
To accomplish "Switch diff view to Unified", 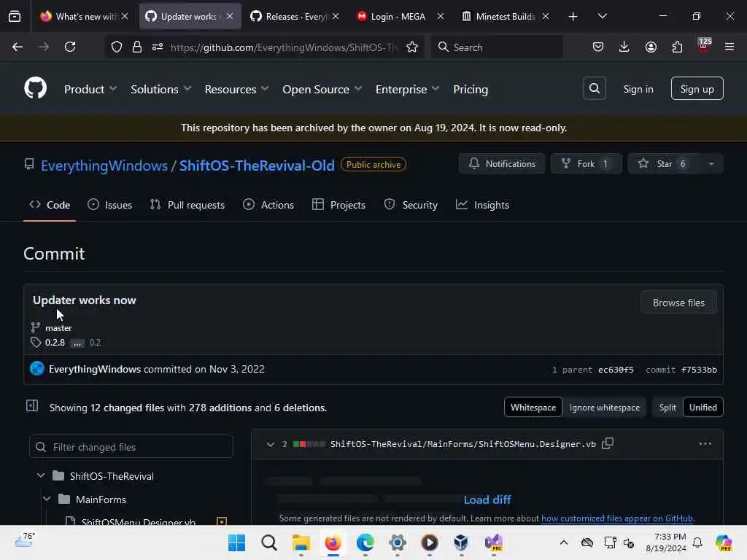I will point(703,407).
